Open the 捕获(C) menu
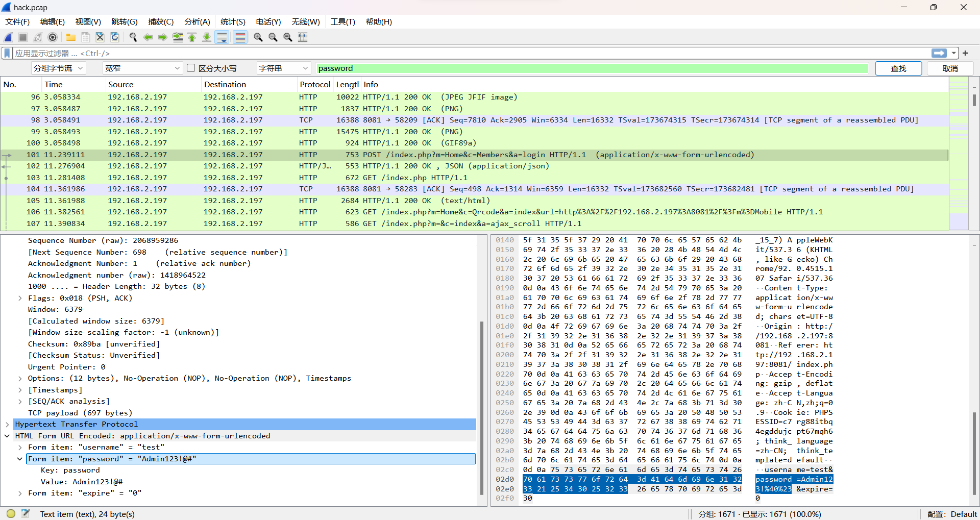The image size is (980, 520). 161,22
